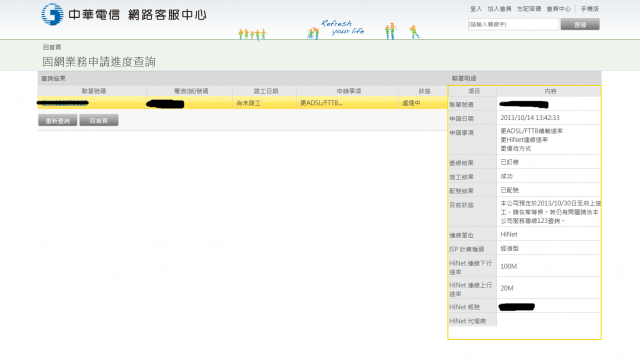Click the 20M uplink speed value
Image resolution: width=640 pixels, height=361 pixels.
point(507,288)
